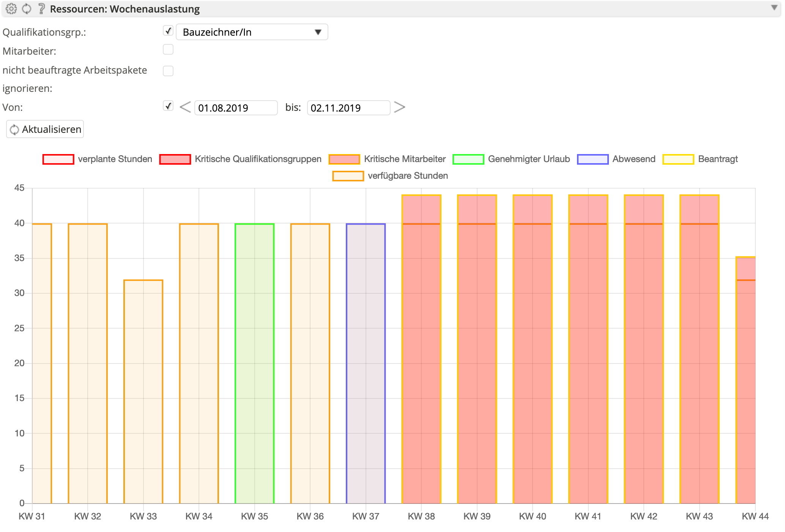785x532 pixels.
Task: Click the circular refresh icon on Aktualisieren
Action: (x=15, y=129)
